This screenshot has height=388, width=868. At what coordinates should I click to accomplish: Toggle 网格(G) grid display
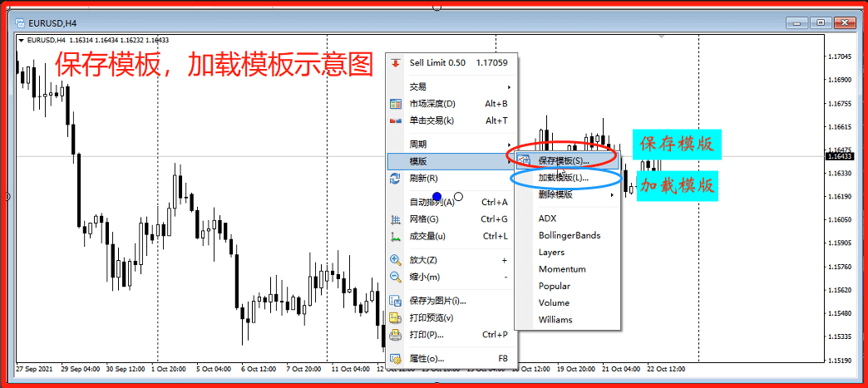[451, 219]
